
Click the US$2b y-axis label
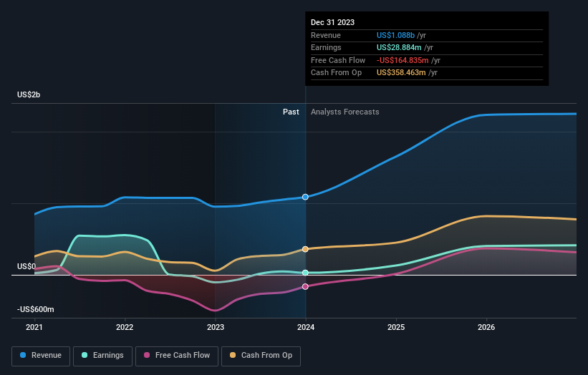(29, 94)
